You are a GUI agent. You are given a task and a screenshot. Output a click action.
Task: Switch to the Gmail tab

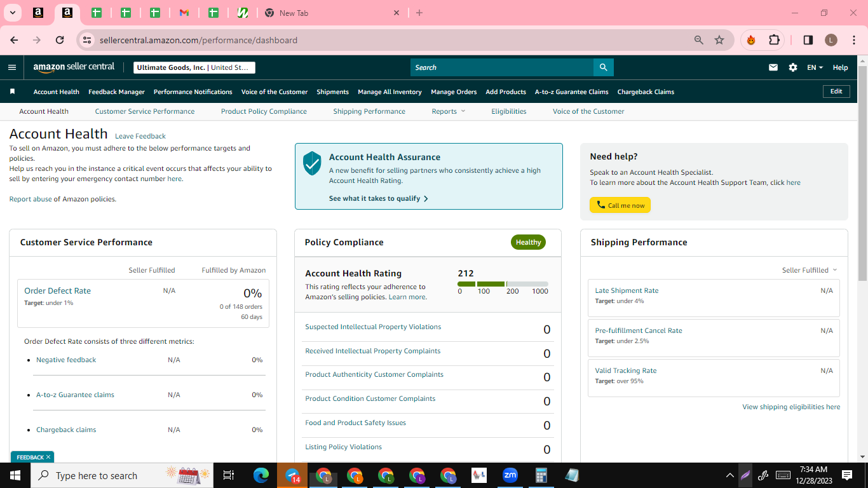[x=184, y=13]
